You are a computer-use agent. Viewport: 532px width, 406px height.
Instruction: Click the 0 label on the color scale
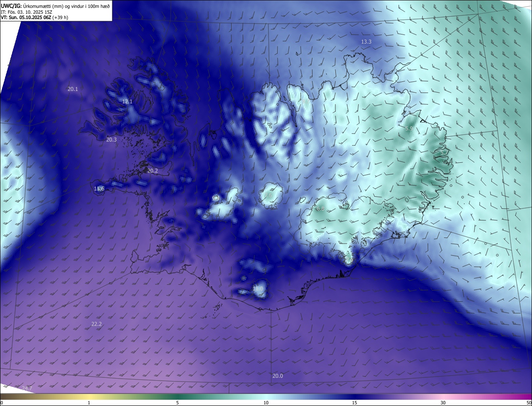(2, 403)
